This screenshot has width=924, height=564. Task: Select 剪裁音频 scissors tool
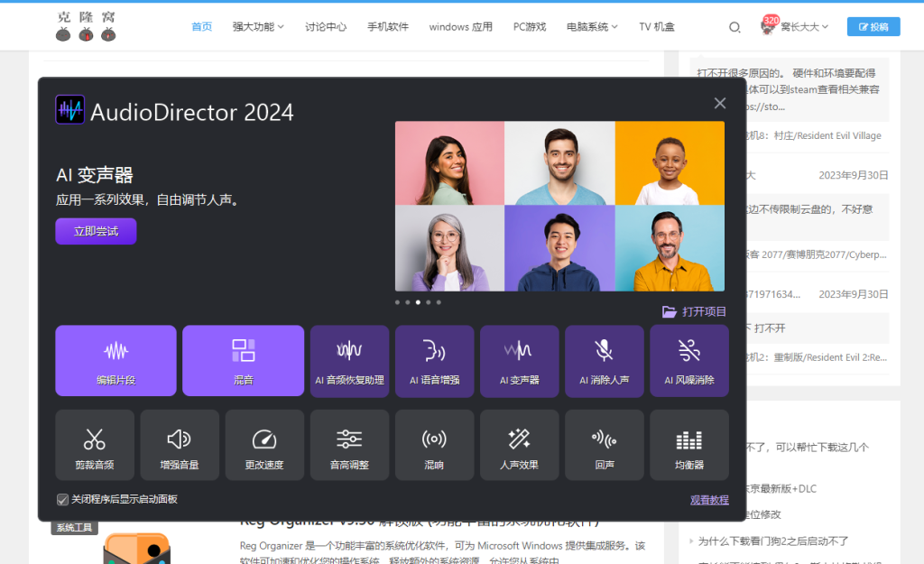pyautogui.click(x=95, y=445)
